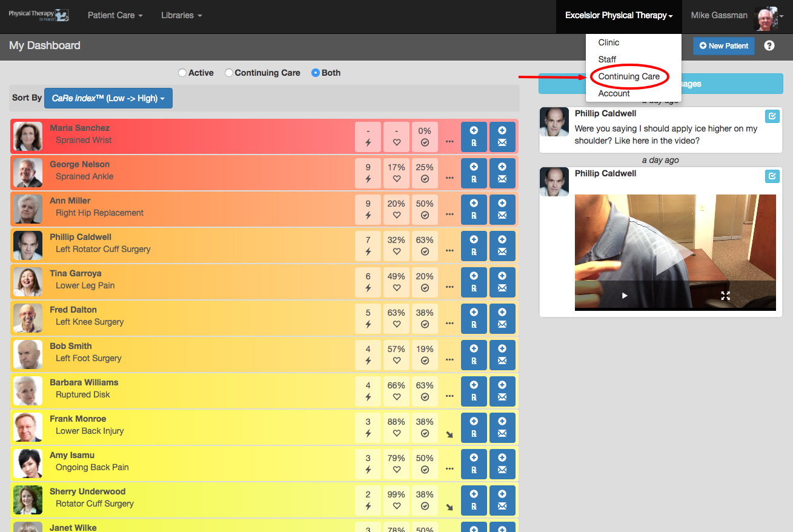Viewport: 793px width, 532px height.
Task: Click Ann Miller's patient photo
Action: pyautogui.click(x=28, y=209)
